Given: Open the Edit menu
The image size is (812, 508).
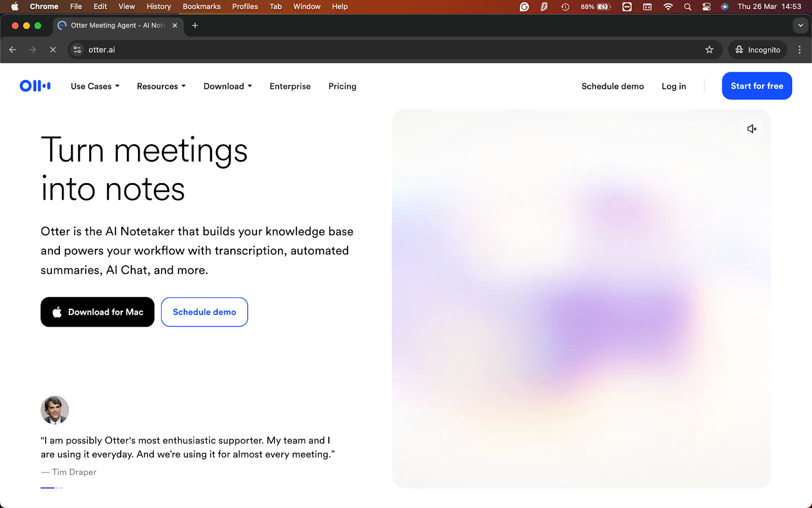Looking at the screenshot, I should pyautogui.click(x=100, y=7).
